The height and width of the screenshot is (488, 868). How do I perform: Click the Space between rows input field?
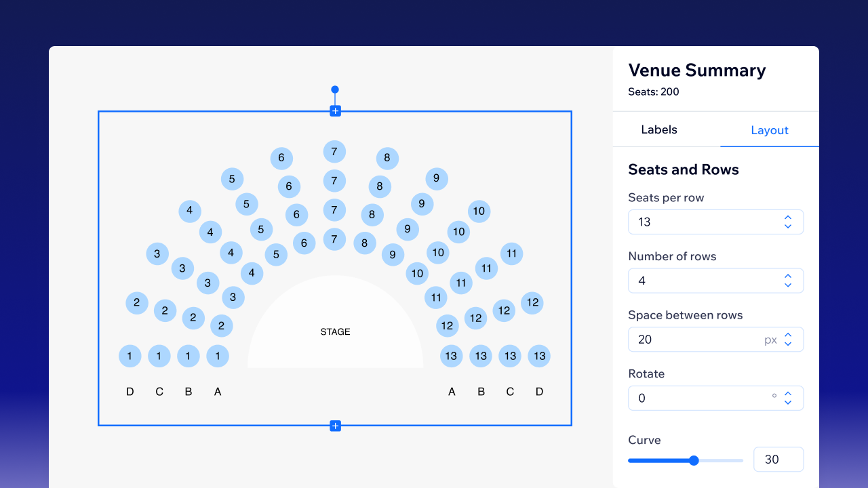click(692, 339)
